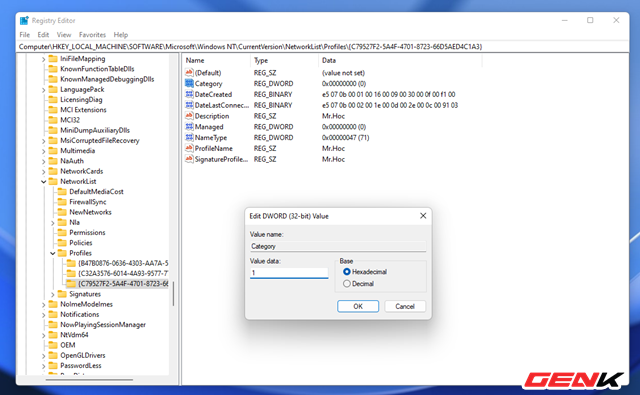640x395 pixels.
Task: Select the {C32A3576-6014-4A93 profile key
Action: [123, 273]
